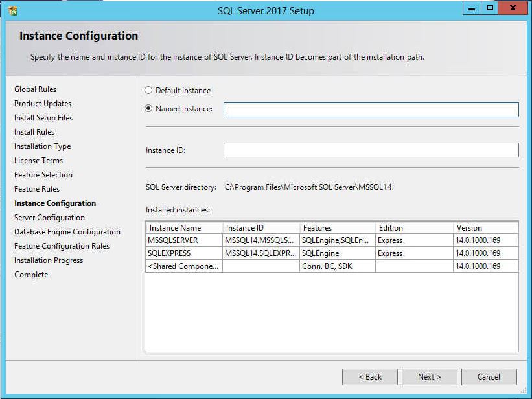Open the Installation Type step
Image resolution: width=532 pixels, height=399 pixels.
(42, 146)
